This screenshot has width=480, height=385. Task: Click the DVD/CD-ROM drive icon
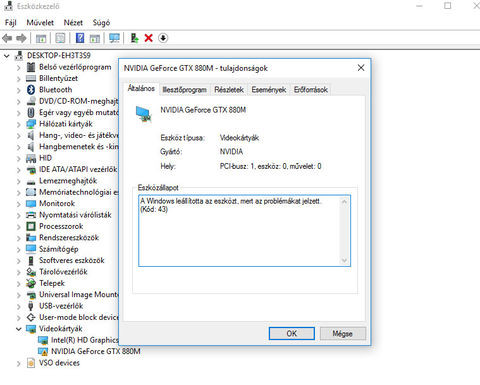click(31, 101)
